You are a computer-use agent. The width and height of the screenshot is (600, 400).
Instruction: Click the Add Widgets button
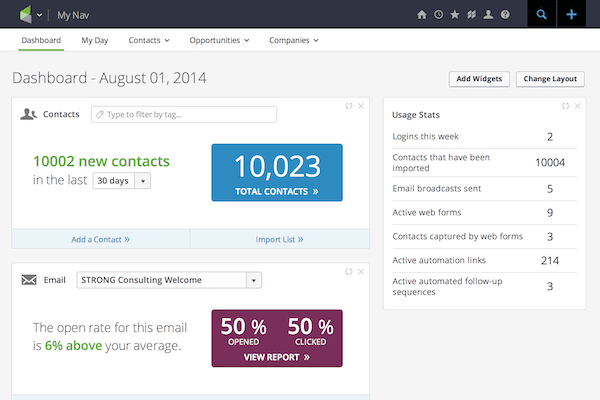pos(480,78)
